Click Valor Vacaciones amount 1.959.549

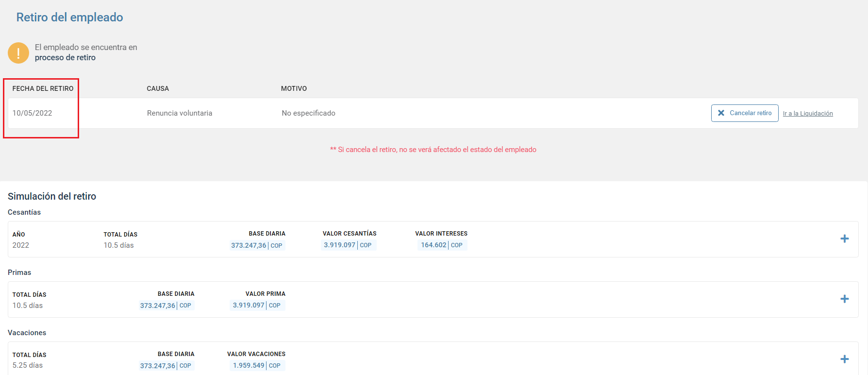pyautogui.click(x=249, y=366)
